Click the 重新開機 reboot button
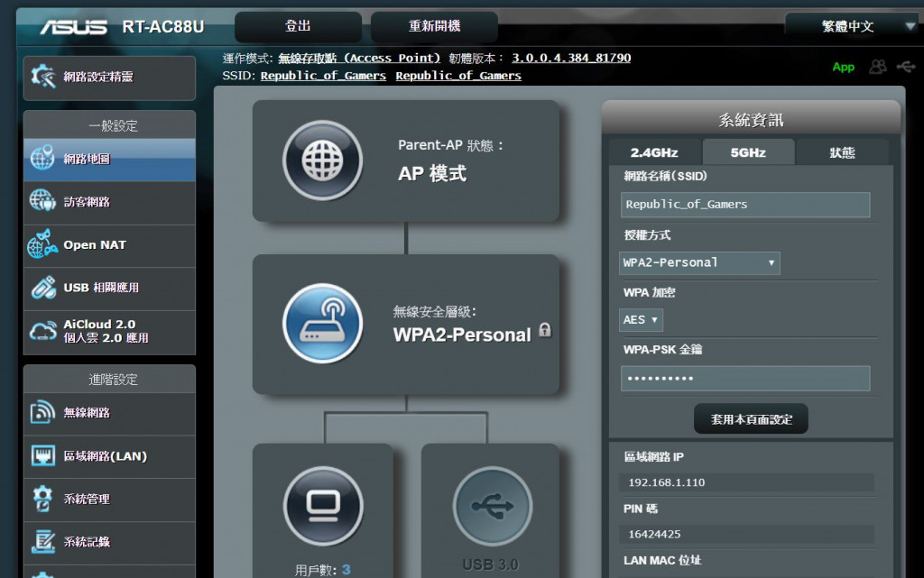Viewport: 924px width, 578px height. coord(434,26)
